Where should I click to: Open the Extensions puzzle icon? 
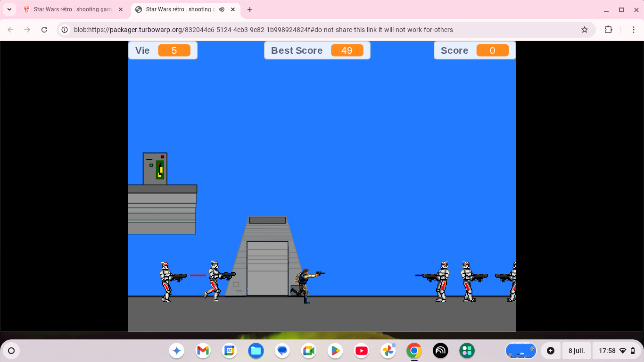[x=609, y=30]
